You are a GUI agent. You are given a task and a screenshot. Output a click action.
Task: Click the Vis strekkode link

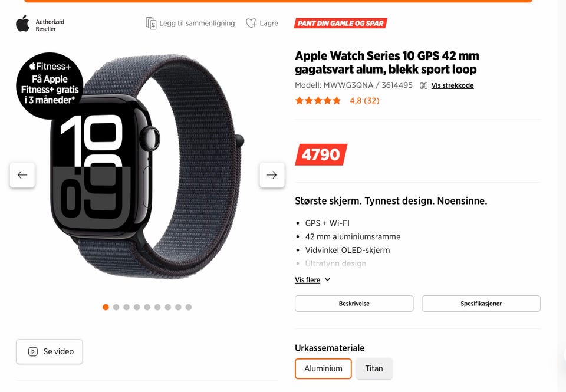[452, 85]
